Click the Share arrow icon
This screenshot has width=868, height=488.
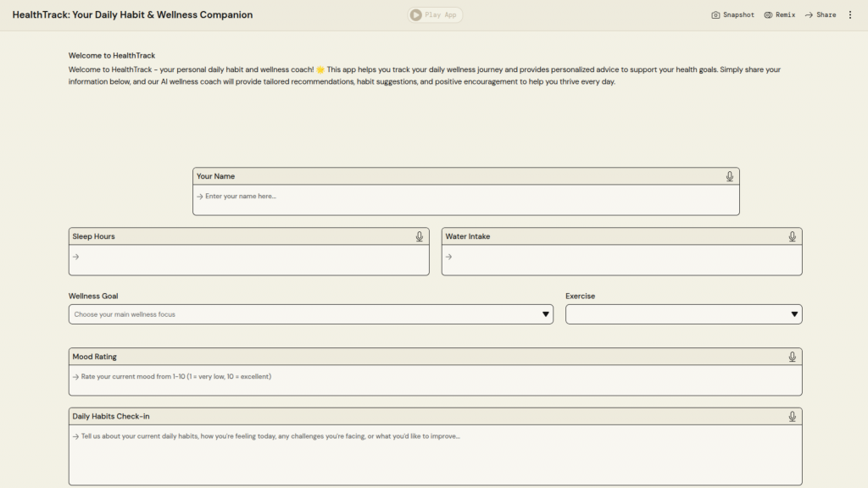[809, 15]
